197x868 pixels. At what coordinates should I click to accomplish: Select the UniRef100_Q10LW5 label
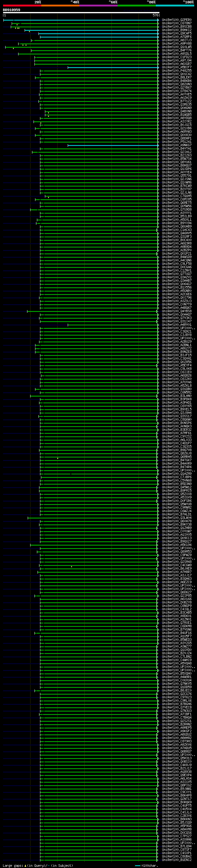point(177,47)
